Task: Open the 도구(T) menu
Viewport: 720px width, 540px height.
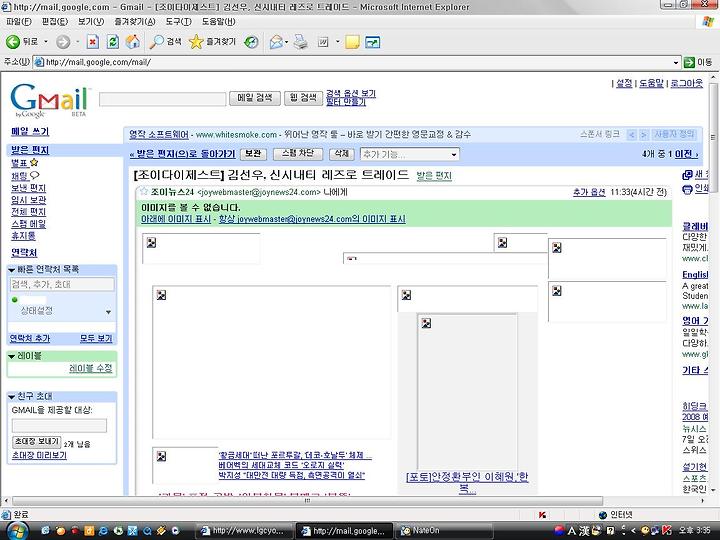Action: (178, 22)
